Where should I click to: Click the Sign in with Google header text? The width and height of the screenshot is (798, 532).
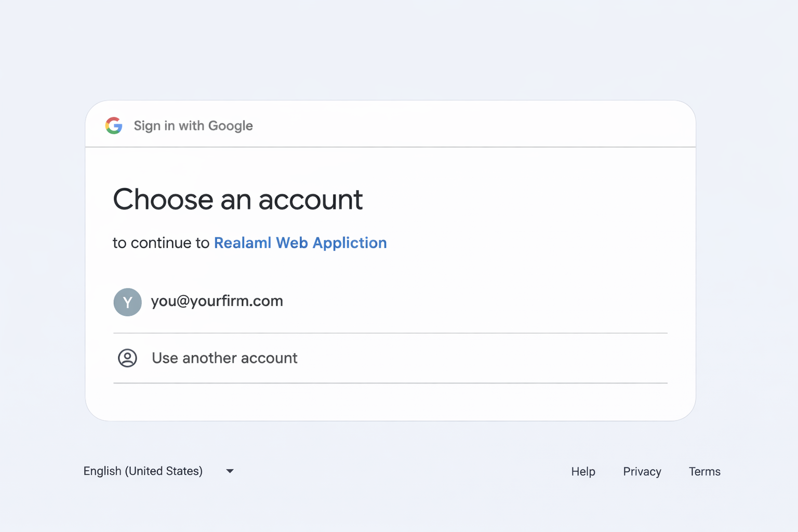[193, 126]
